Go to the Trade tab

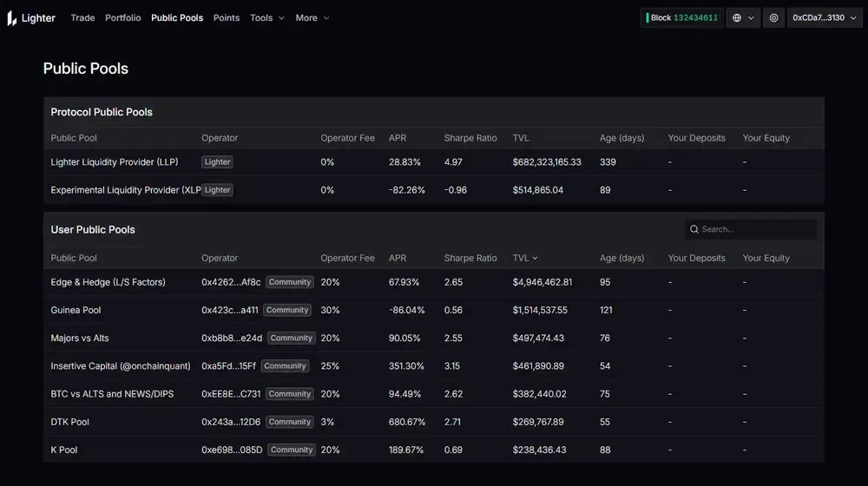[82, 18]
